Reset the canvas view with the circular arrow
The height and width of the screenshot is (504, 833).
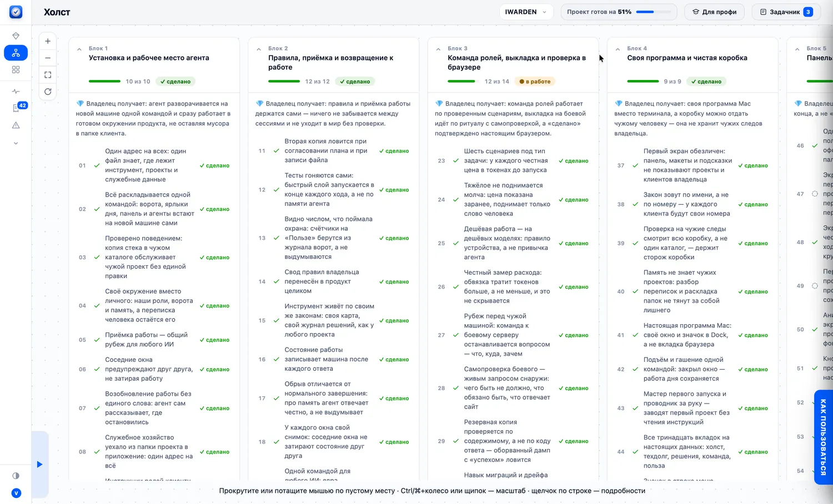pyautogui.click(x=48, y=92)
